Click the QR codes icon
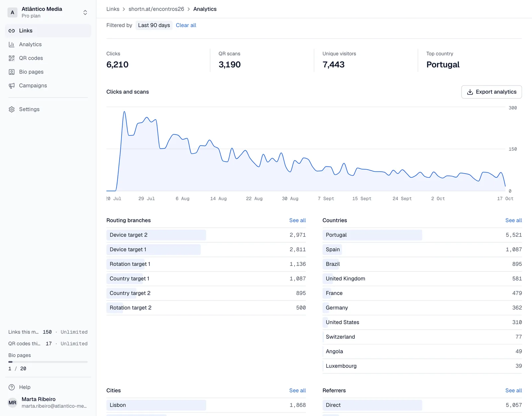The width and height of the screenshot is (532, 416). pyautogui.click(x=12, y=58)
